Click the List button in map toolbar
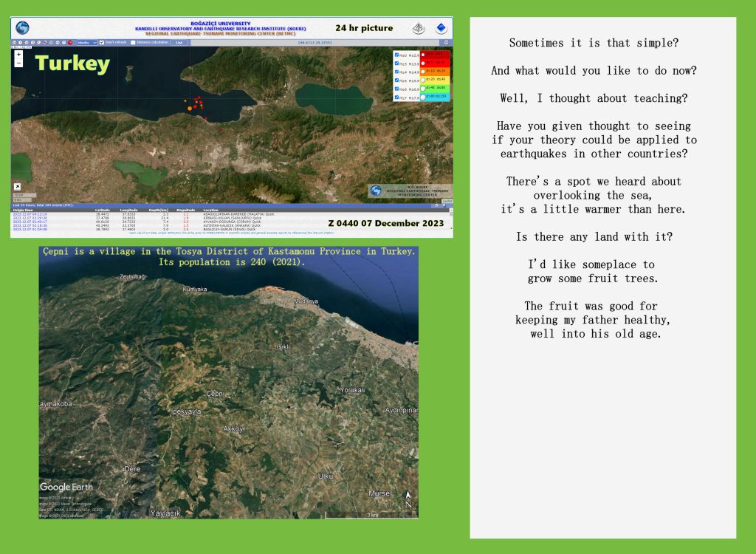This screenshot has height=554, width=756. pos(179,43)
